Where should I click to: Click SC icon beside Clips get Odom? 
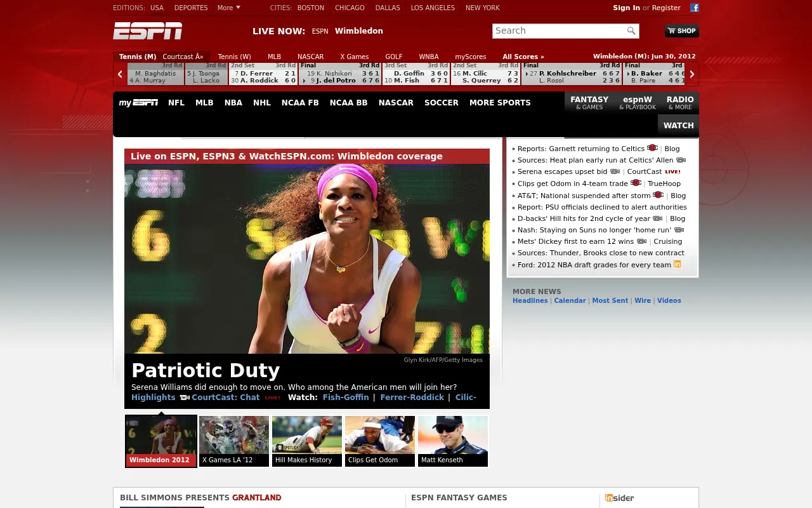636,183
